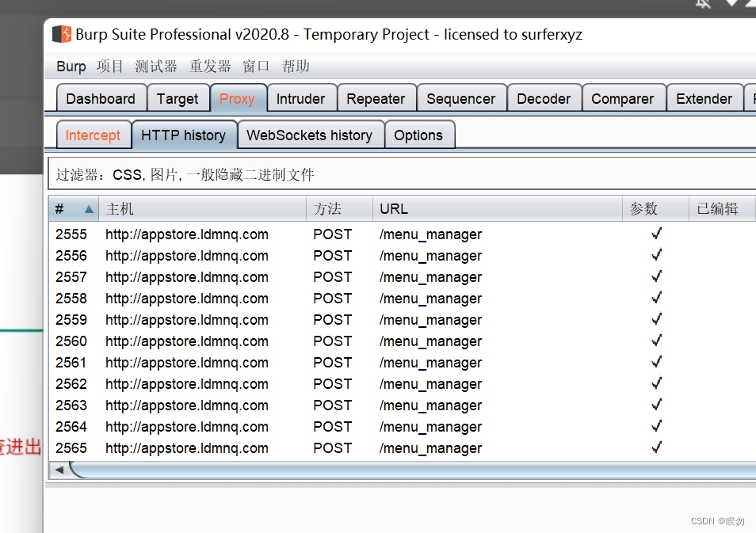Select request row 2561

(402, 363)
